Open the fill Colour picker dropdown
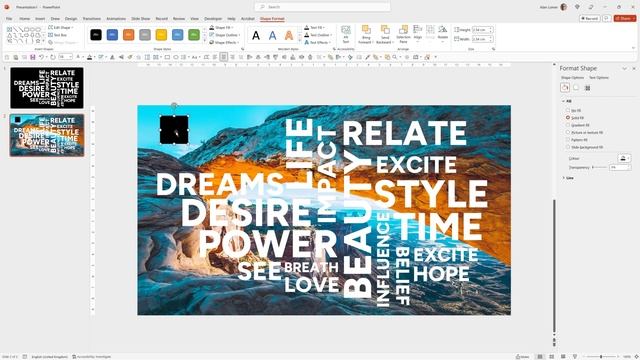640x360 pixels. pos(624,158)
